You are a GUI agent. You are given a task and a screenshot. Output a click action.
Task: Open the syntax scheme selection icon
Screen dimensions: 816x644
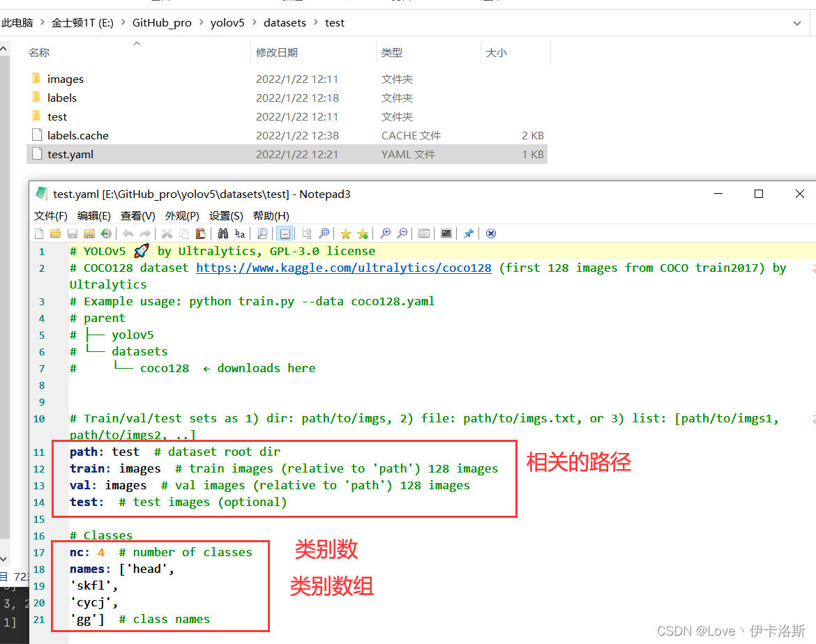click(424, 233)
